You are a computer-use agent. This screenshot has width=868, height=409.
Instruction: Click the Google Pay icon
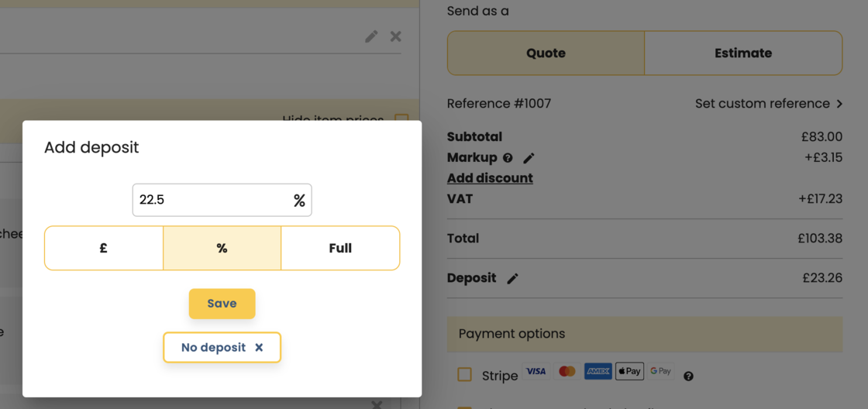[x=660, y=372]
